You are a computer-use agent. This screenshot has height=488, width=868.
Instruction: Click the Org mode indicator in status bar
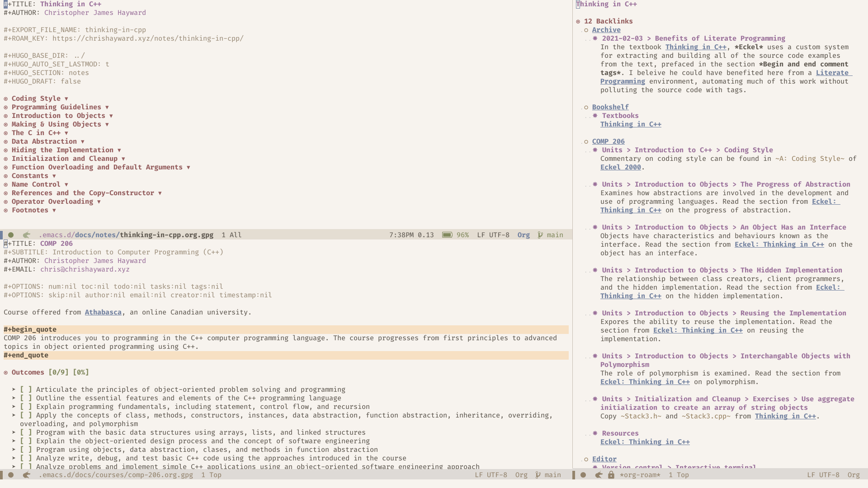coord(524,234)
